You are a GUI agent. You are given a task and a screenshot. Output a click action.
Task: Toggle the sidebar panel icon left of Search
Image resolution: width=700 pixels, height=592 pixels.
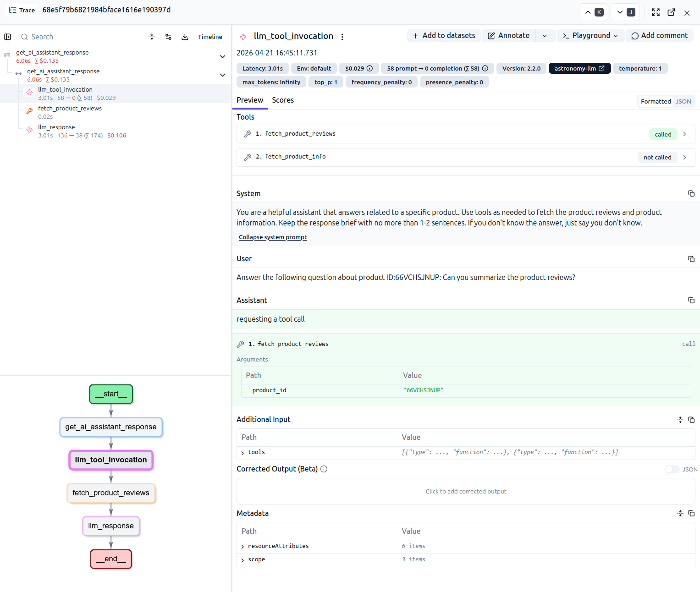coord(8,37)
